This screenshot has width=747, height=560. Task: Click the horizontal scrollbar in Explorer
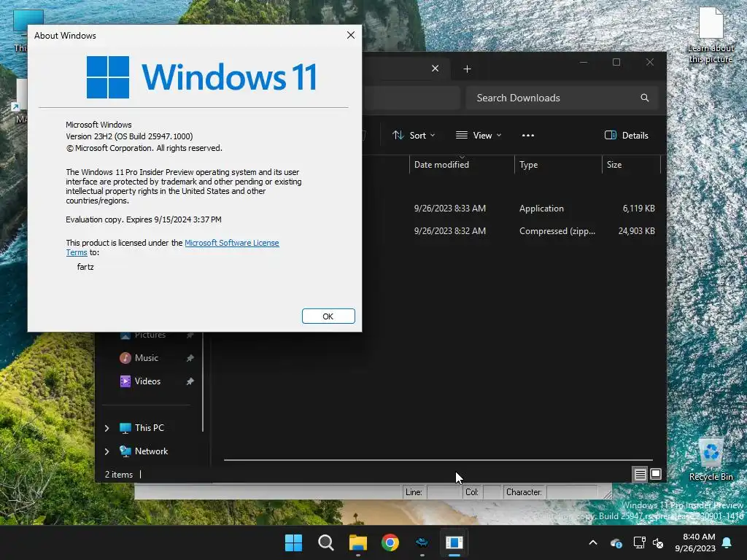point(438,460)
